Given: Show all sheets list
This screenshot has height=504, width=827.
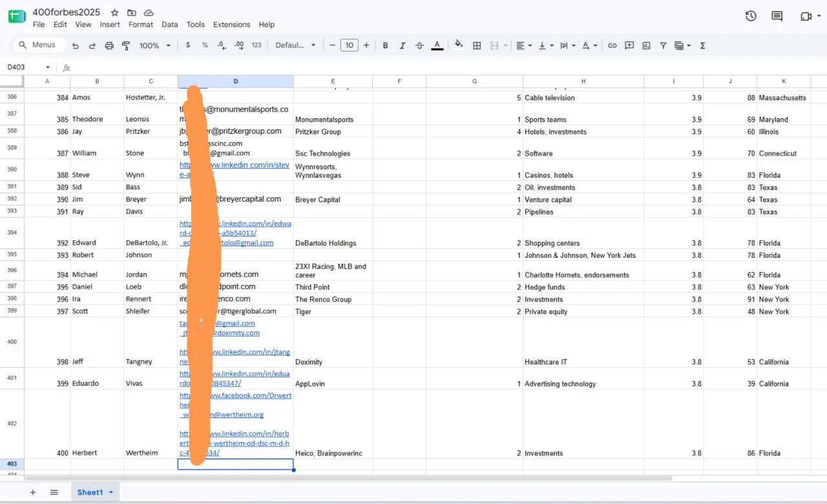Looking at the screenshot, I should click(x=54, y=492).
